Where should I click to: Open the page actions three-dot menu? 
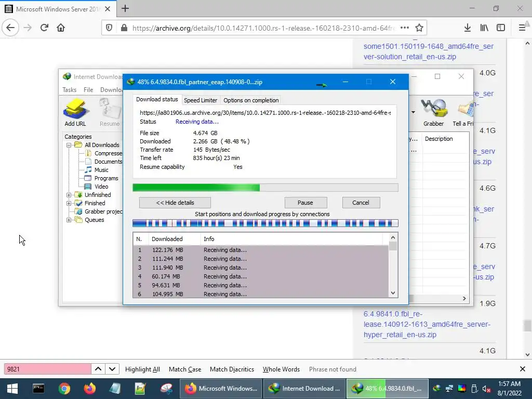[404, 28]
